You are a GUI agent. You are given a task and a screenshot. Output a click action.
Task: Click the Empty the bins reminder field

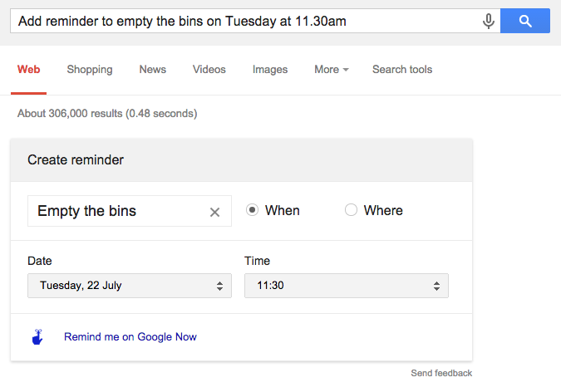[x=116, y=212]
